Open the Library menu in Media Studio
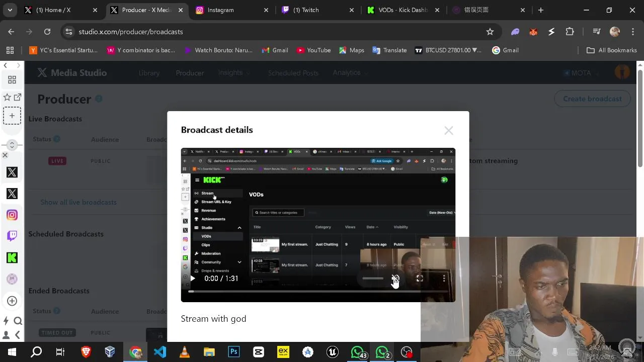This screenshot has width=644, height=362. point(149,73)
